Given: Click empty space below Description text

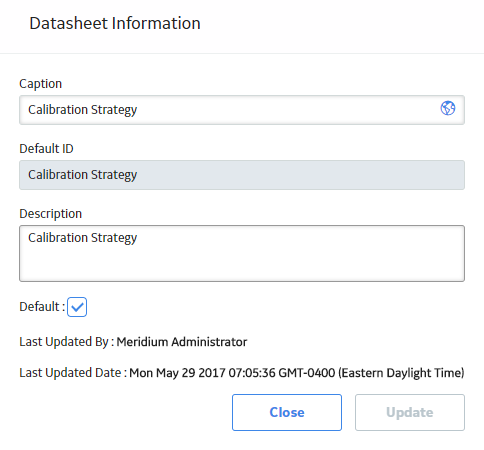Looking at the screenshot, I should click(242, 265).
